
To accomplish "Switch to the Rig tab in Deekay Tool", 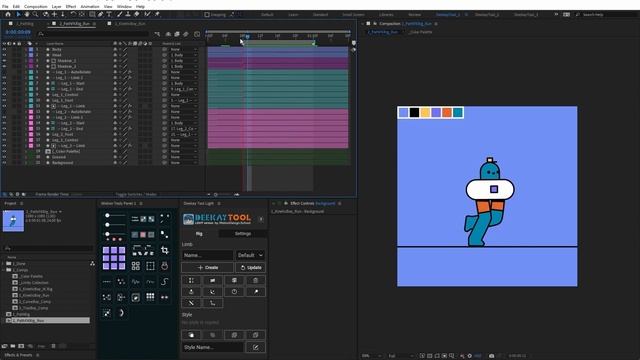I will 199,234.
